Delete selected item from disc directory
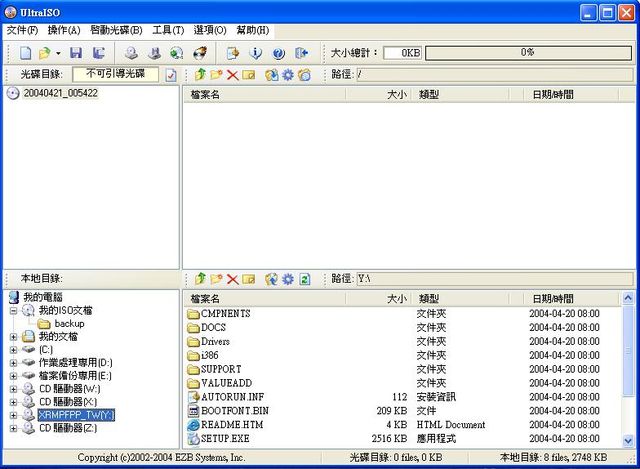This screenshot has height=469, width=640. click(x=233, y=75)
